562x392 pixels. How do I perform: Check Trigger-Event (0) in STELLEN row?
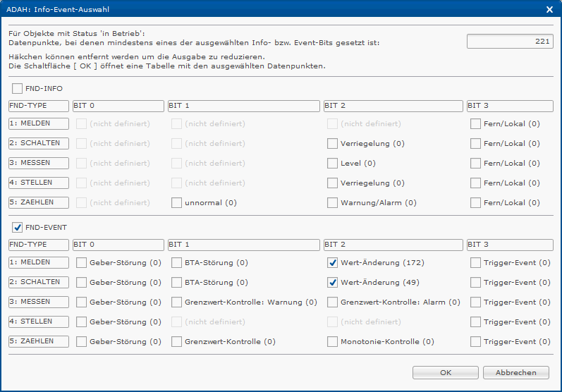click(x=475, y=321)
